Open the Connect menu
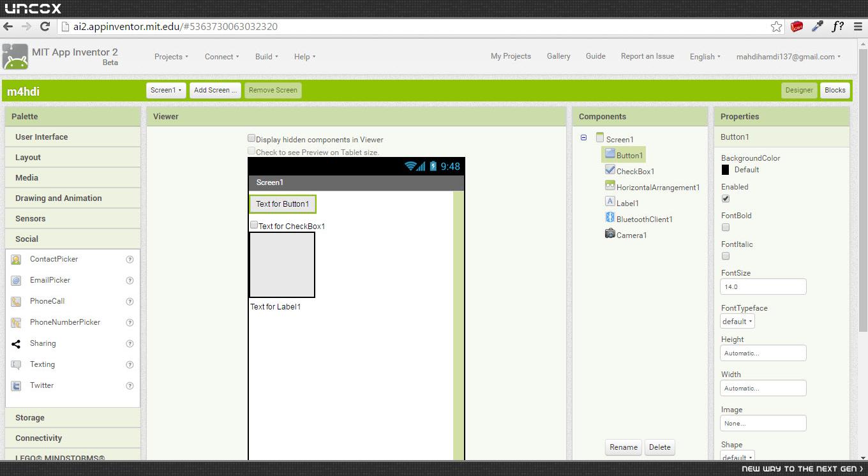This screenshot has width=868, height=476. coord(221,57)
